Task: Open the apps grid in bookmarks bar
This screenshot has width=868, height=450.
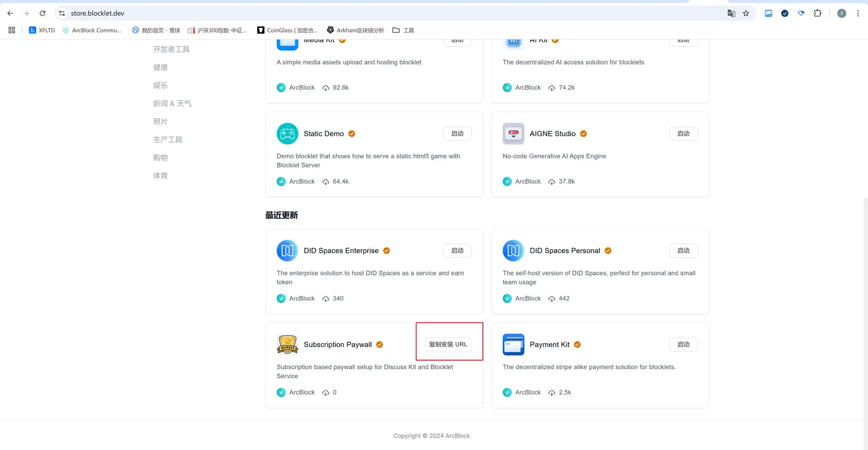Action: click(11, 30)
